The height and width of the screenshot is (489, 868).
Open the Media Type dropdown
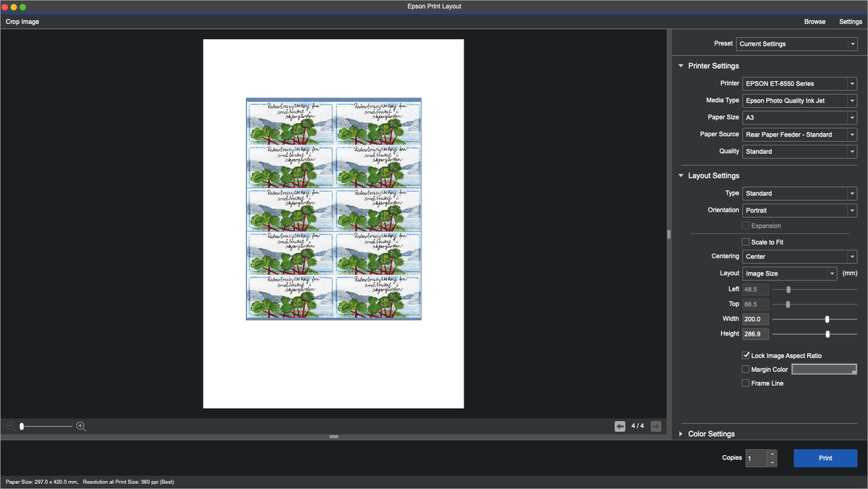click(x=799, y=101)
